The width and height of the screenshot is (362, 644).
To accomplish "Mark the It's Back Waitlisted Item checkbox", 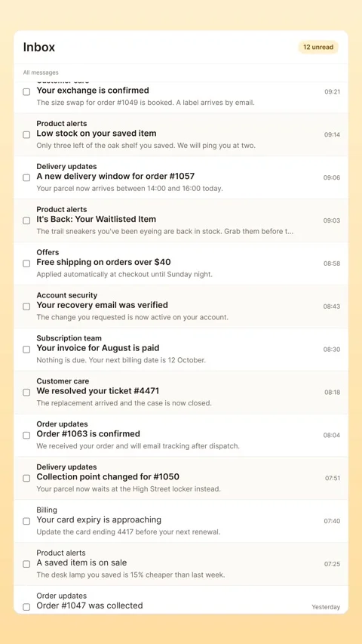I will tap(26, 220).
